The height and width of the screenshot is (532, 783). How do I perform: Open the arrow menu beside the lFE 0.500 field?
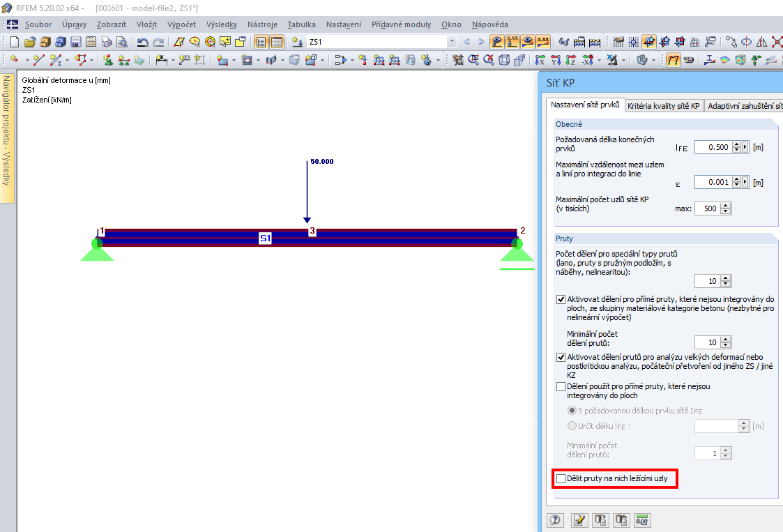click(745, 147)
